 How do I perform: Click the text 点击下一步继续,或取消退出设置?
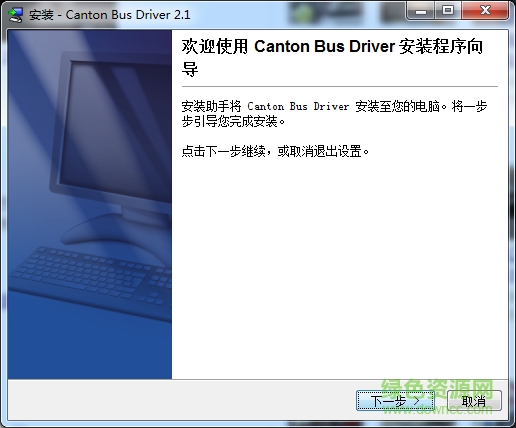click(x=275, y=151)
